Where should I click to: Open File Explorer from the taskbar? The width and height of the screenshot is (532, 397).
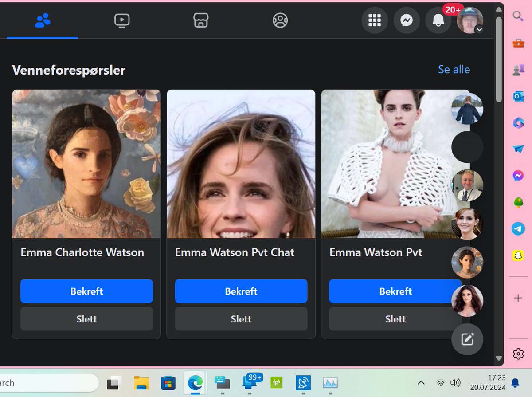tap(141, 382)
